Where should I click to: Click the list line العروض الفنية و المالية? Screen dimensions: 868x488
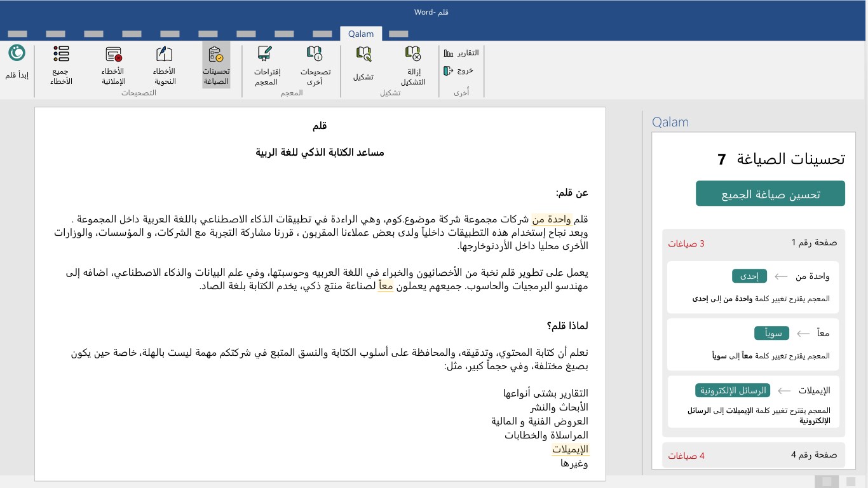click(x=540, y=421)
